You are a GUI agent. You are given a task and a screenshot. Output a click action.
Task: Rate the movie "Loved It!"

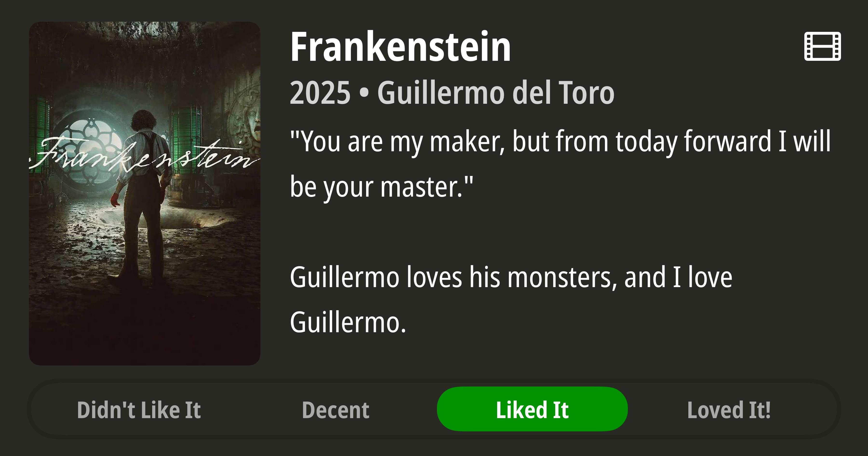[x=729, y=410]
